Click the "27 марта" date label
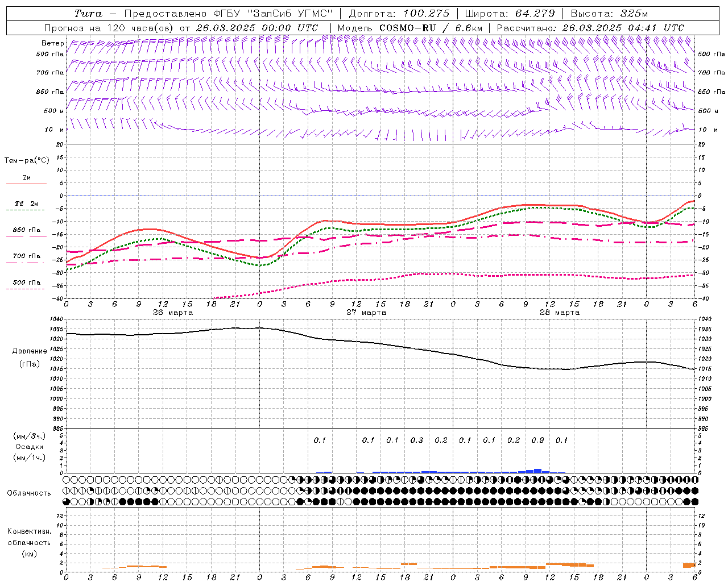This screenshot has height=582, width=728. click(x=366, y=313)
